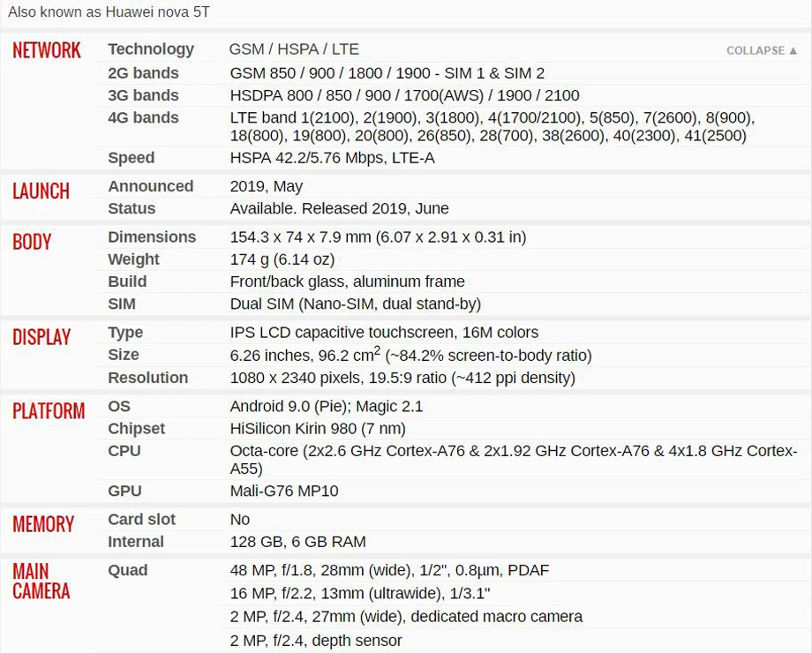Select the '2019, May' announced value
This screenshot has width=812, height=653.
coord(267,186)
